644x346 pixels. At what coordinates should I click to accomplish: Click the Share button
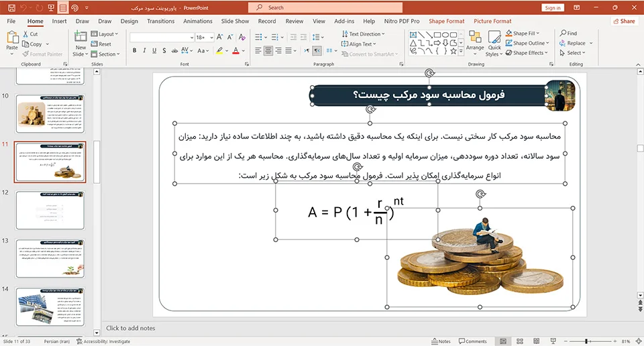625,21
